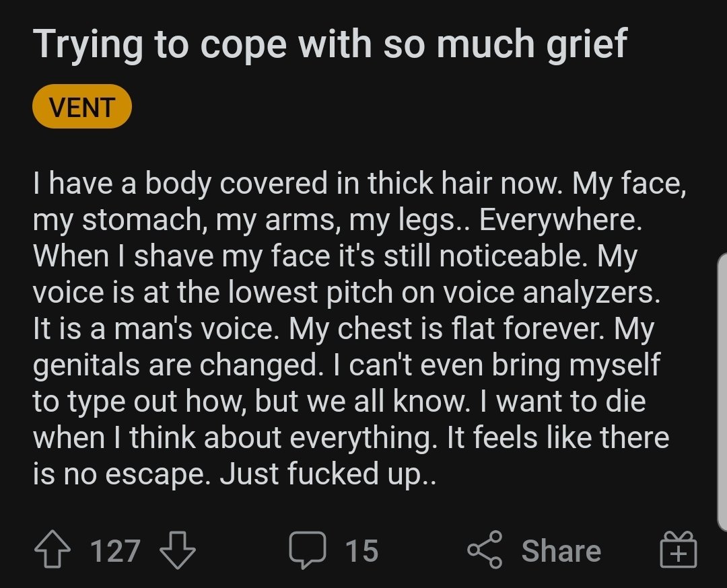This screenshot has width=727, height=588.
Task: Click the 127 vote score
Action: pos(115,551)
